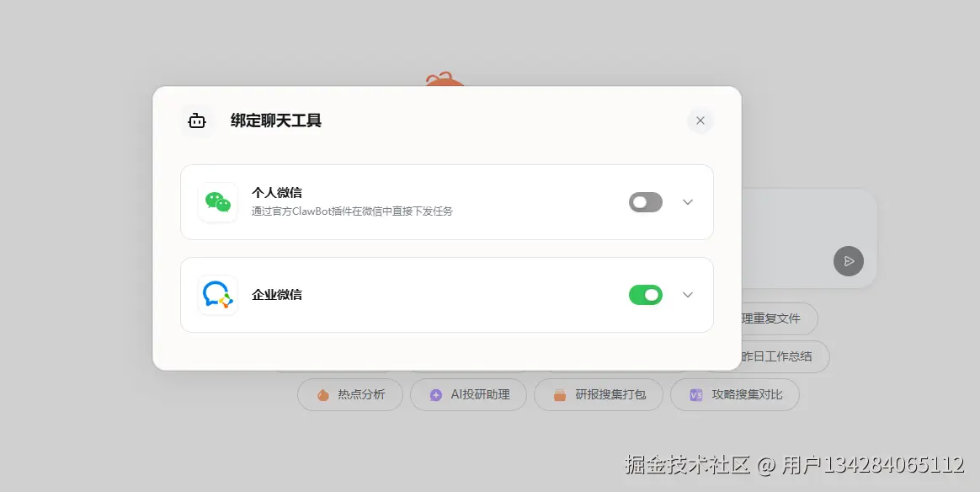Click the 企业微信 app icon
The image size is (980, 492).
pyautogui.click(x=217, y=295)
